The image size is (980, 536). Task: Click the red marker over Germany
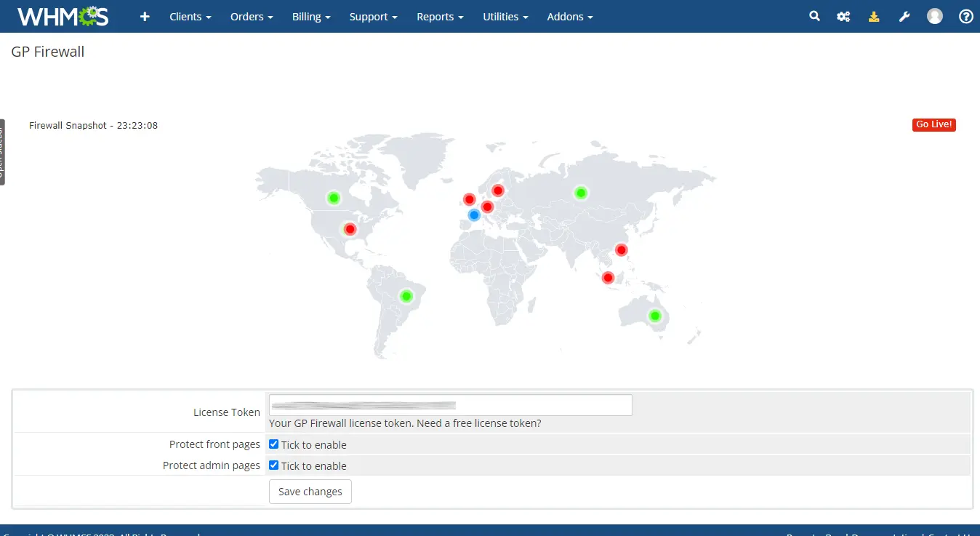(487, 207)
